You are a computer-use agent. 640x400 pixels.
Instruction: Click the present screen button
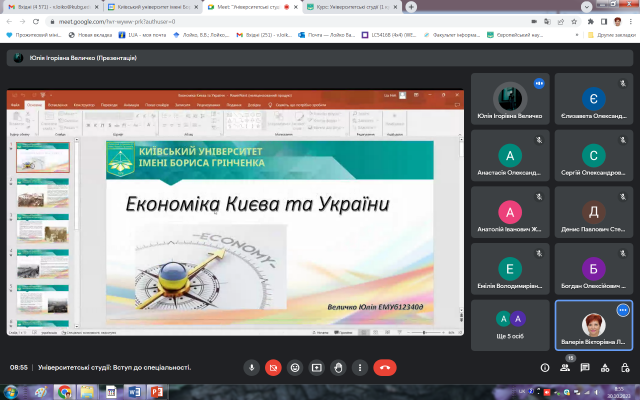[317, 367]
